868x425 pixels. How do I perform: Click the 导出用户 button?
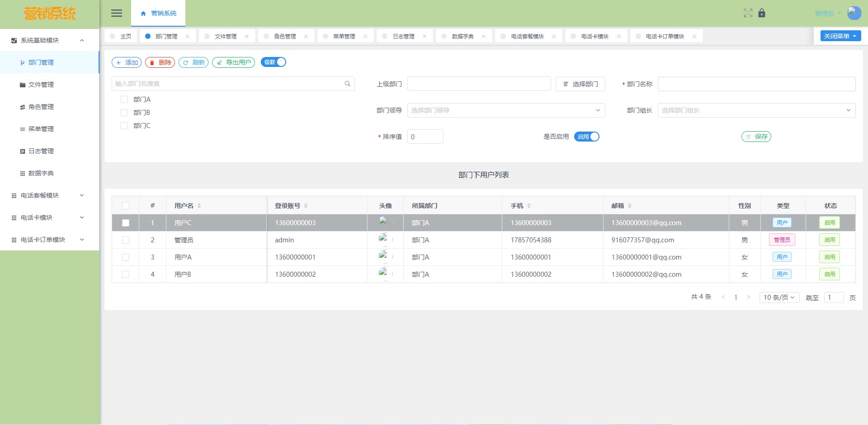pyautogui.click(x=233, y=62)
